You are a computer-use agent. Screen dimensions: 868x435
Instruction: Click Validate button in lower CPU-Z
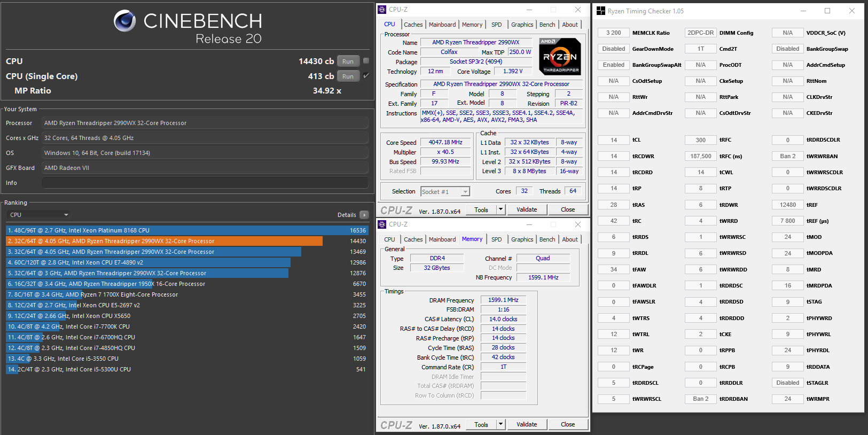(527, 424)
